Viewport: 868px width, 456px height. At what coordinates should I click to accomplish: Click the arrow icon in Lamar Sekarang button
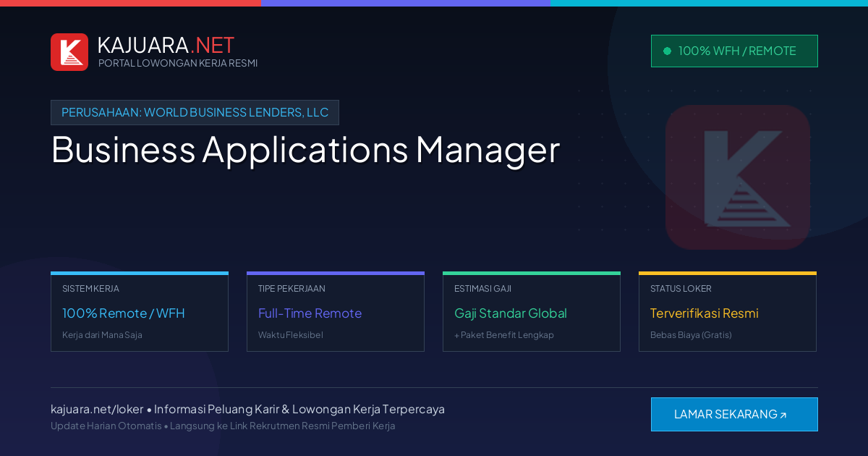pyautogui.click(x=783, y=415)
